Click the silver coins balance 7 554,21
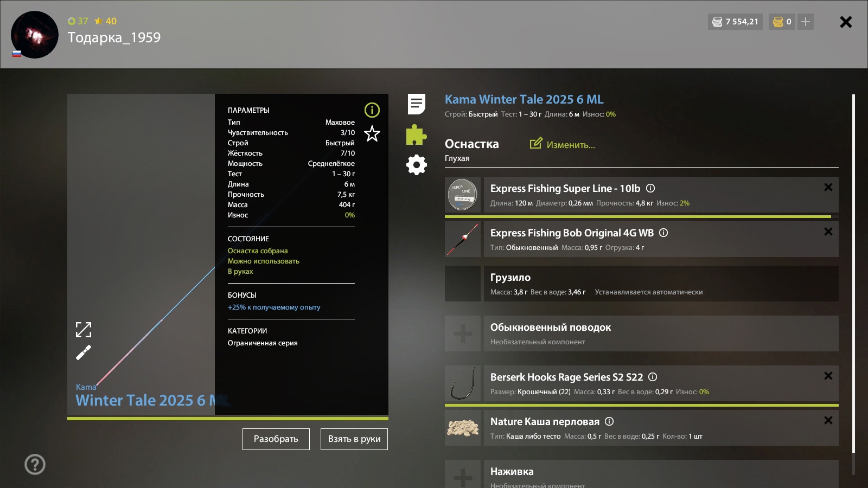868x488 pixels. coord(735,22)
